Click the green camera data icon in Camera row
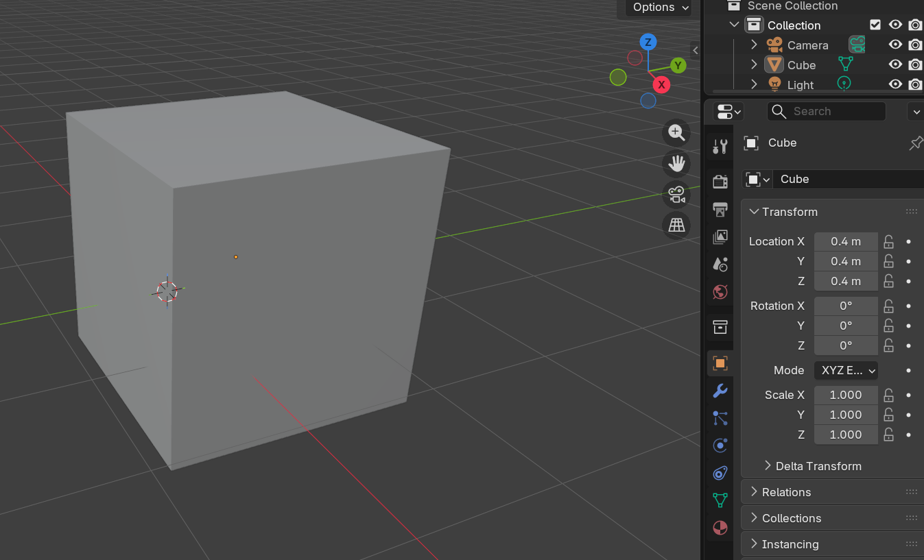This screenshot has height=560, width=924. pos(857,45)
